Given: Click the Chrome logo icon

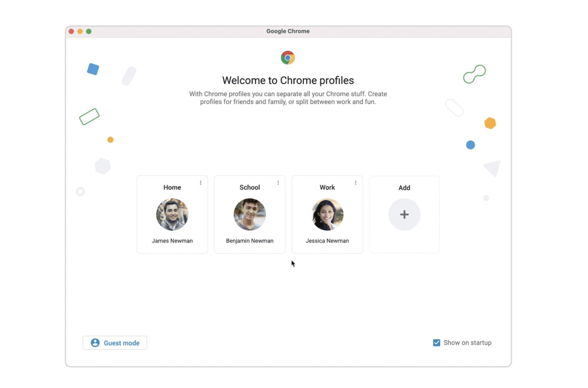Looking at the screenshot, I should click(288, 57).
